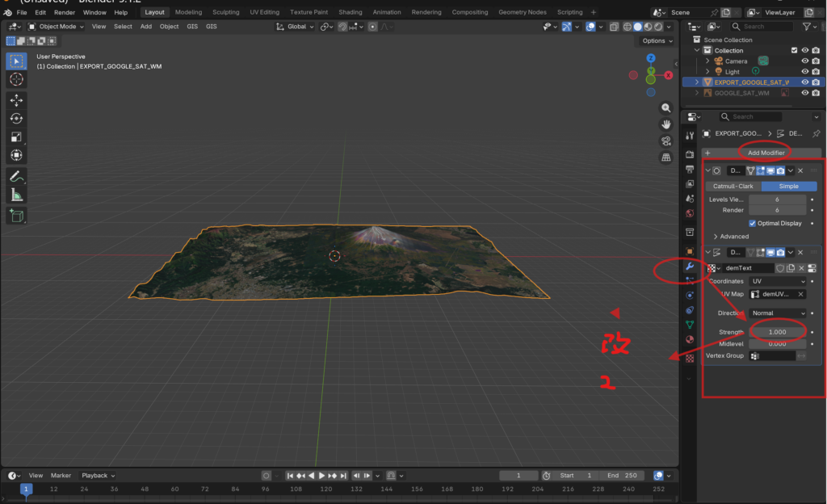The width and height of the screenshot is (827, 504).
Task: Open the World properties tab
Action: pos(690,213)
